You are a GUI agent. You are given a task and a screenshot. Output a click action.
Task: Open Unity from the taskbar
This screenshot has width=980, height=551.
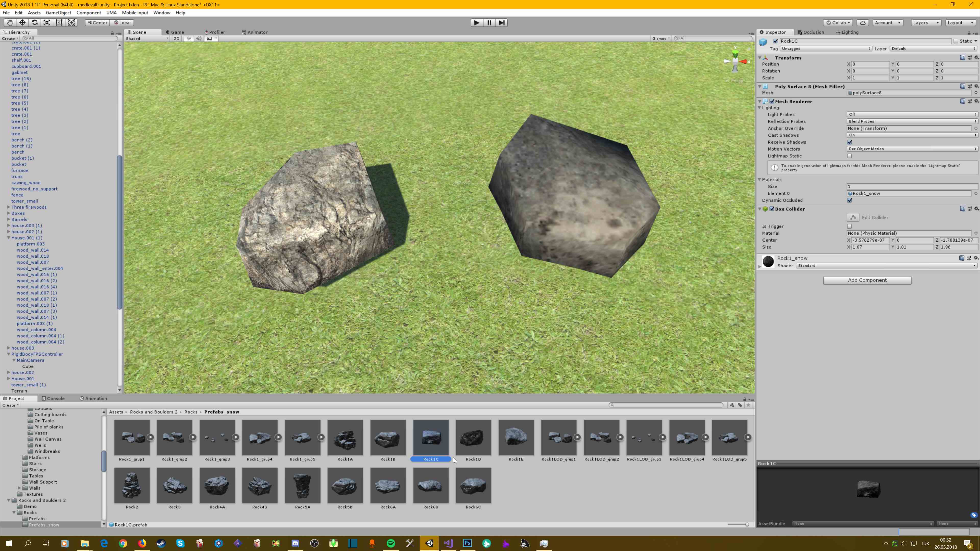[x=429, y=543]
